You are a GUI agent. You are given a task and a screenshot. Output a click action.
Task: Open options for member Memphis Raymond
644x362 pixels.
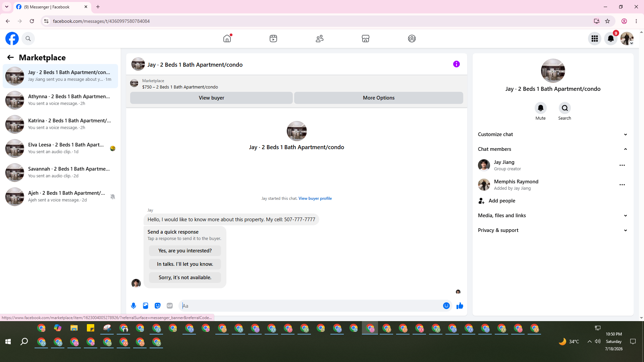(x=622, y=185)
